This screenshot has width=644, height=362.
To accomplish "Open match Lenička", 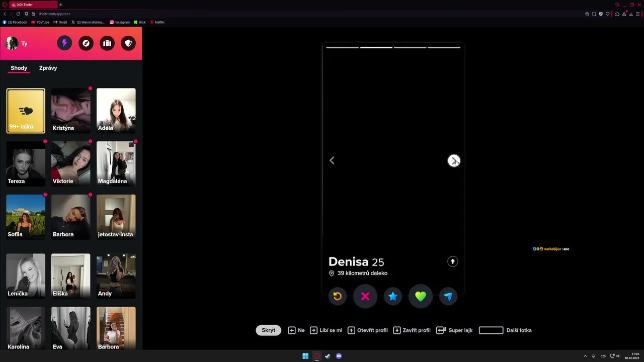I will click(26, 276).
